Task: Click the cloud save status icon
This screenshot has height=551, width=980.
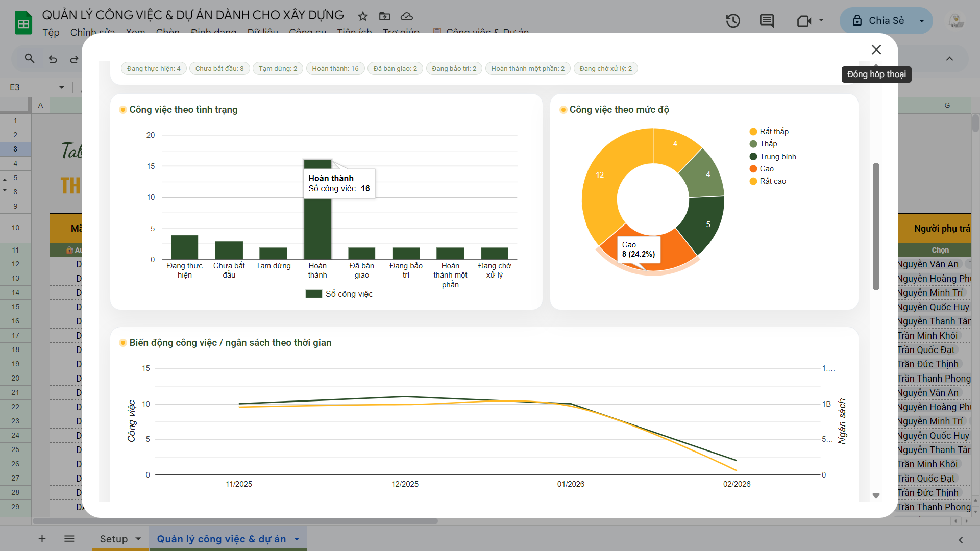Action: point(406,16)
